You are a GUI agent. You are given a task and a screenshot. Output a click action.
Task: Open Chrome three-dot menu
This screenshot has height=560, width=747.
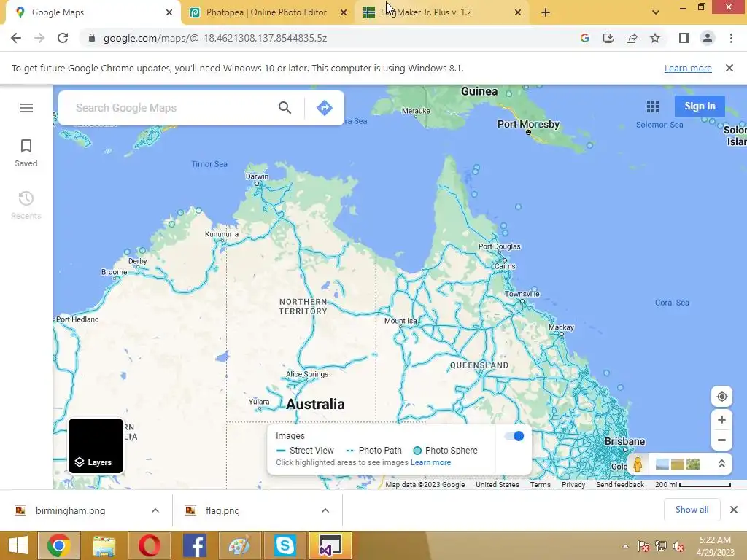coord(731,38)
